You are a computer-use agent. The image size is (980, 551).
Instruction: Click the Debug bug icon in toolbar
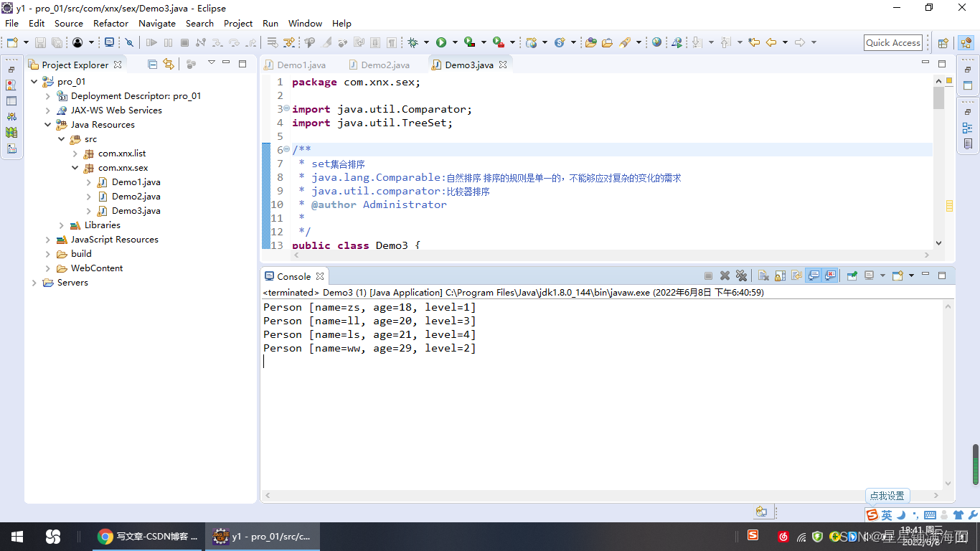[413, 42]
